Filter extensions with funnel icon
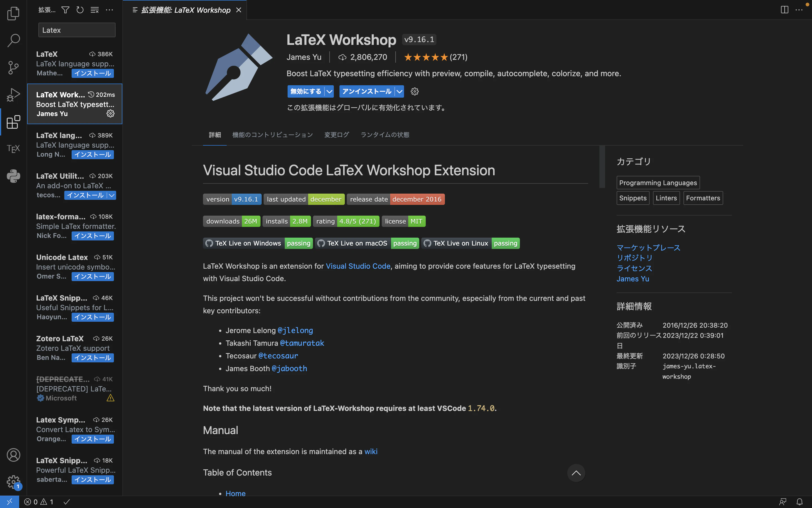The image size is (812, 508). 65,10
